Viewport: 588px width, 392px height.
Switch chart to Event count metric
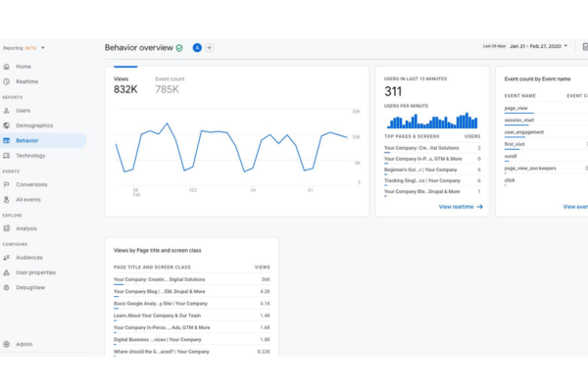click(x=170, y=85)
